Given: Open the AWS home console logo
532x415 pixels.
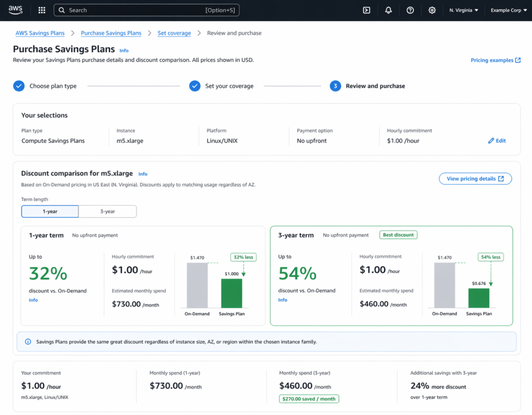Looking at the screenshot, I should pos(15,9).
